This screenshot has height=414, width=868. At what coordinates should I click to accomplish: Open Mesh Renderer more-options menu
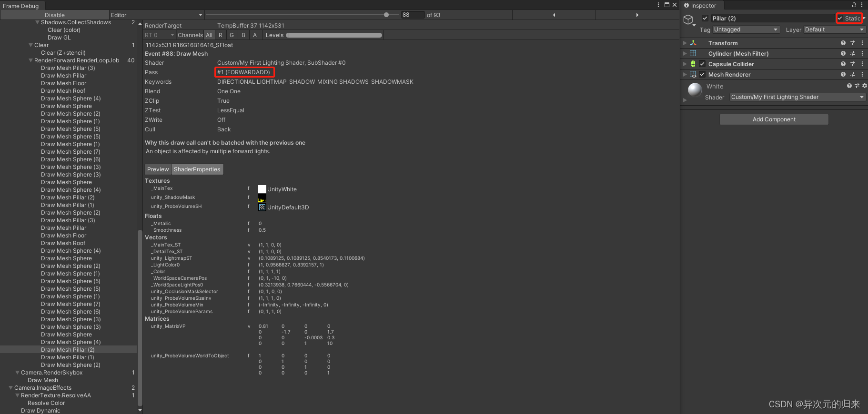[x=862, y=74]
